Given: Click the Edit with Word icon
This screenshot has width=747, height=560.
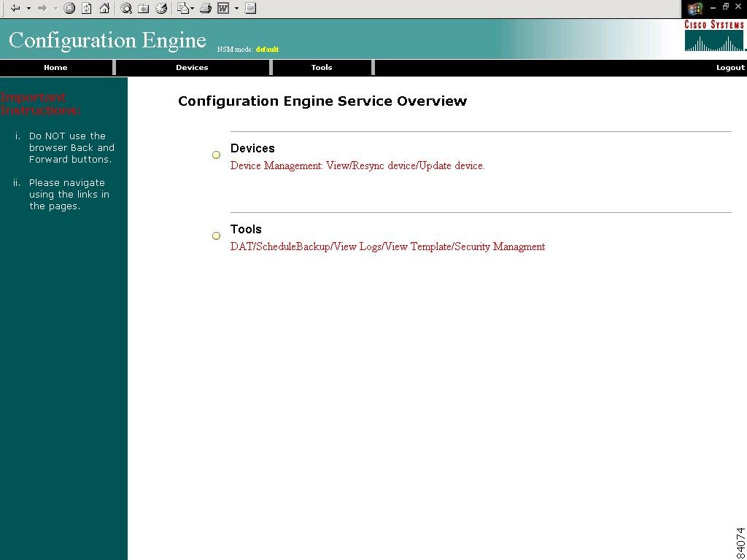Looking at the screenshot, I should pos(225,8).
